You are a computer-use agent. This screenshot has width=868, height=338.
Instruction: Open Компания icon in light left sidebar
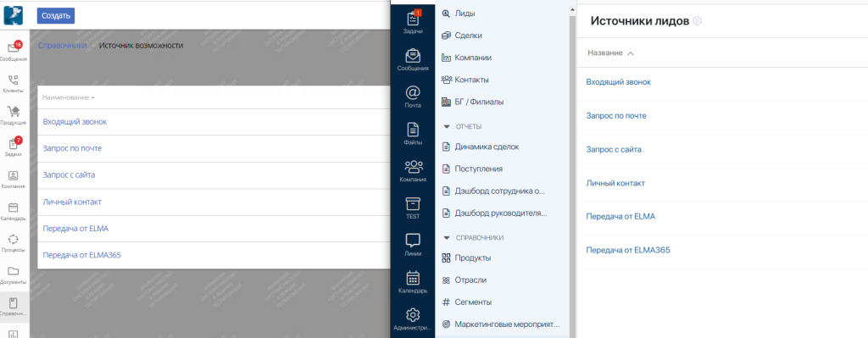(x=14, y=180)
